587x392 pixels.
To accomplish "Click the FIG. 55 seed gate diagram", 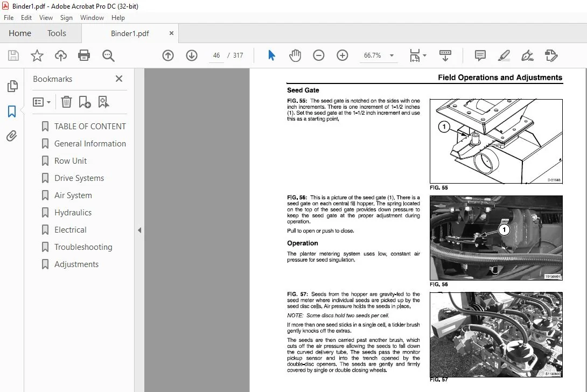I will (x=496, y=141).
